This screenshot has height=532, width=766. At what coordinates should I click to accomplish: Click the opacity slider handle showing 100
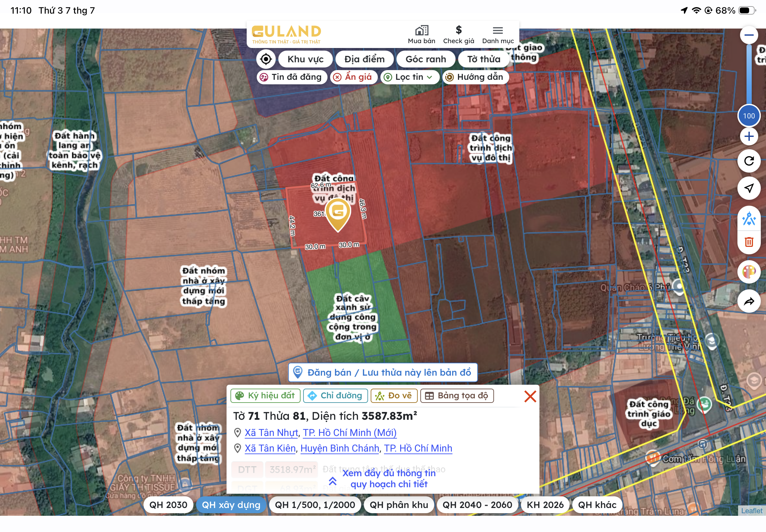tap(749, 116)
